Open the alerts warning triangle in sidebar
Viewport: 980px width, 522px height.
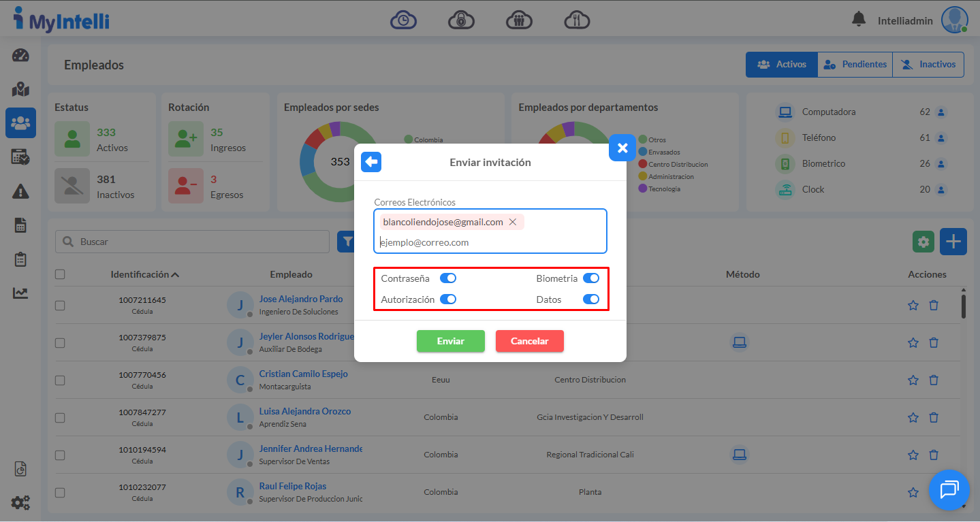point(20,192)
